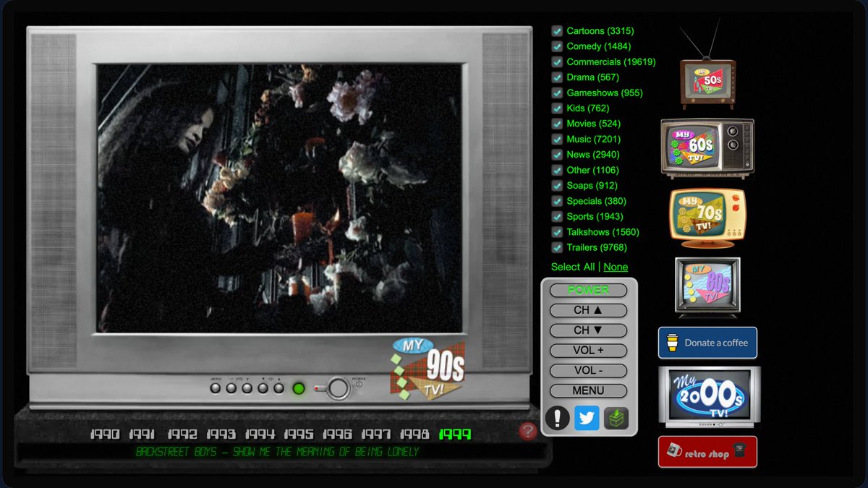This screenshot has height=488, width=868.
Task: Select year 1997
Action: pyautogui.click(x=376, y=435)
